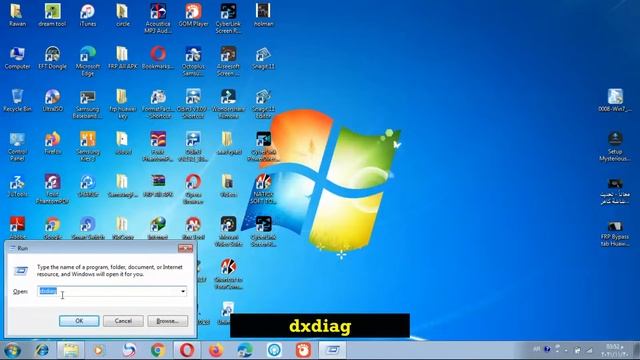Viewport: 640px width, 360px height.
Task: Select the Opera Browser desktop shortcut
Action: click(193, 189)
